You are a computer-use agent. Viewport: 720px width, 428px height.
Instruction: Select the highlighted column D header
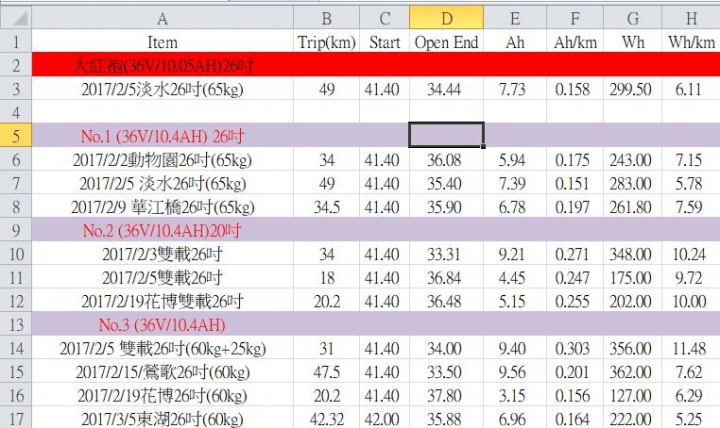click(x=446, y=18)
